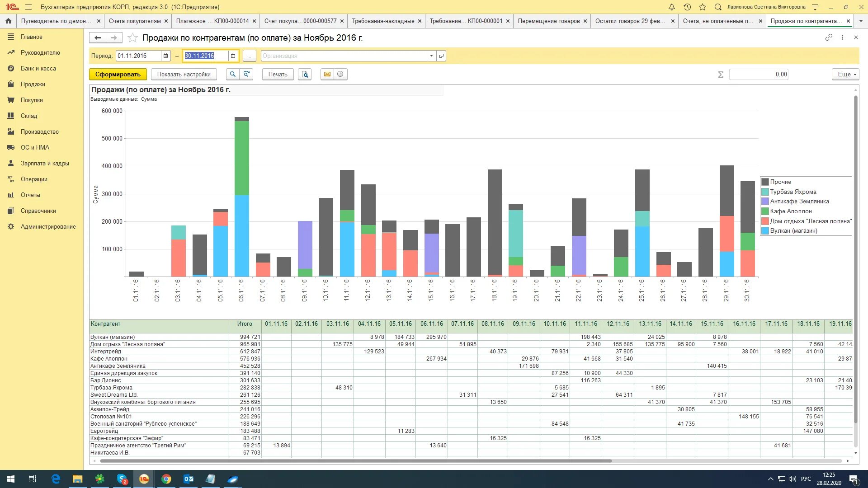
Task: Close the Перемещение товаров tab
Action: click(x=585, y=21)
